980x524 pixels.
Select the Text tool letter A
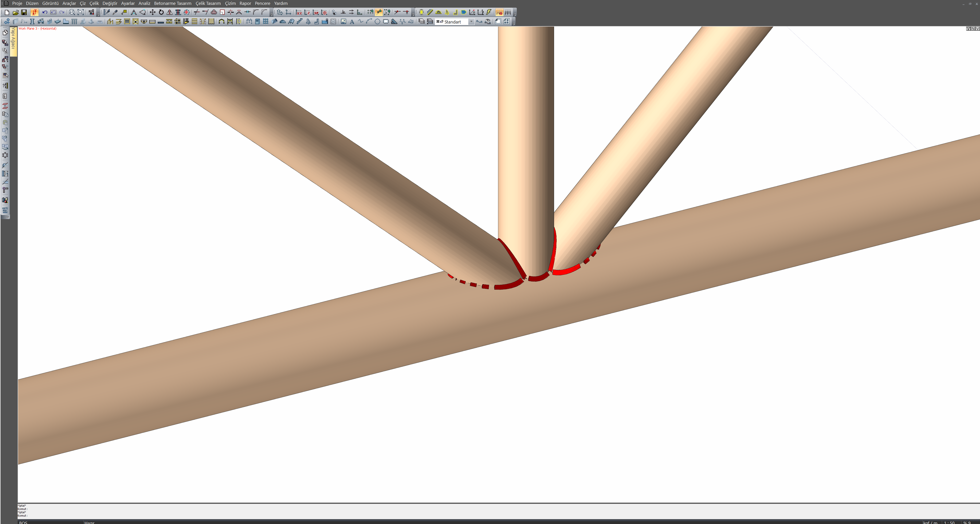[352, 22]
